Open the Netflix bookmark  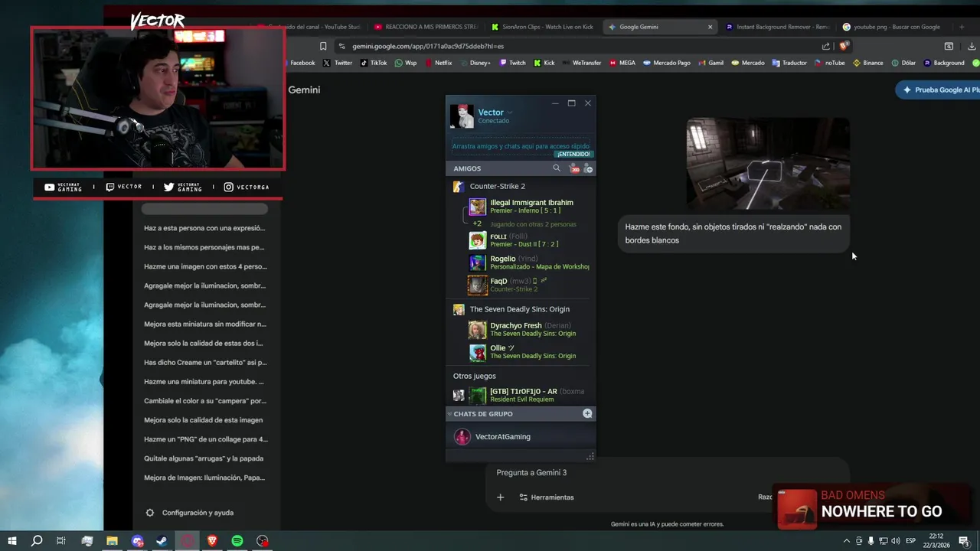438,63
